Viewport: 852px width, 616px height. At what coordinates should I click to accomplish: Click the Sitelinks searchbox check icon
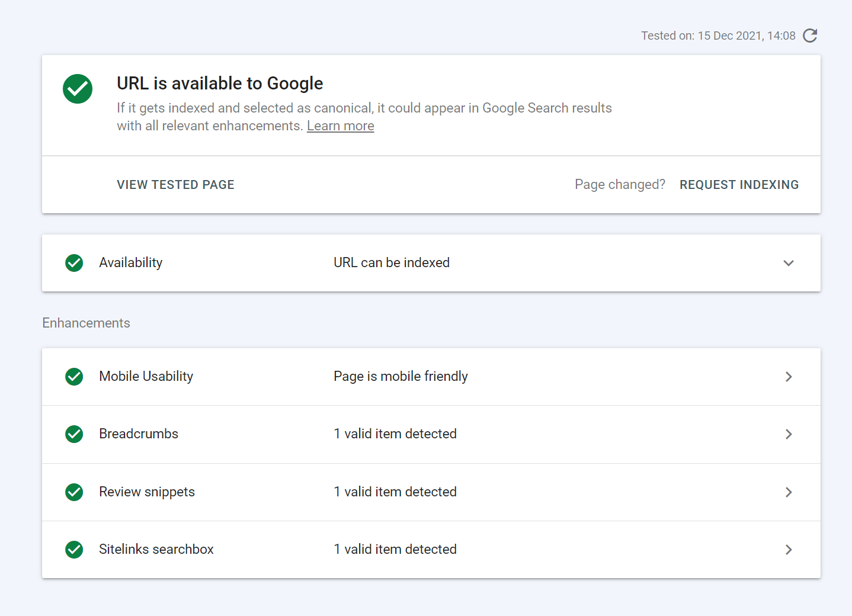[74, 550]
